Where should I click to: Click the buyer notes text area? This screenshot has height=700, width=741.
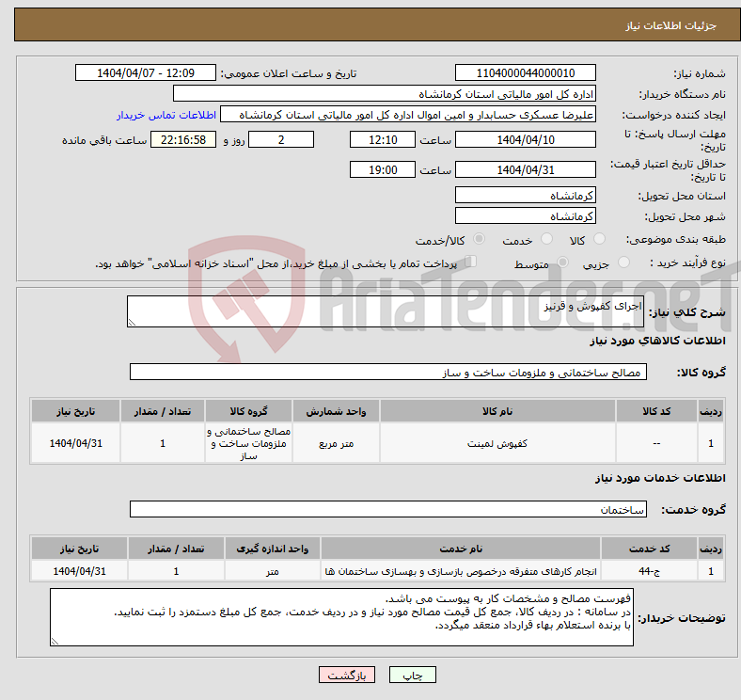(x=341, y=617)
